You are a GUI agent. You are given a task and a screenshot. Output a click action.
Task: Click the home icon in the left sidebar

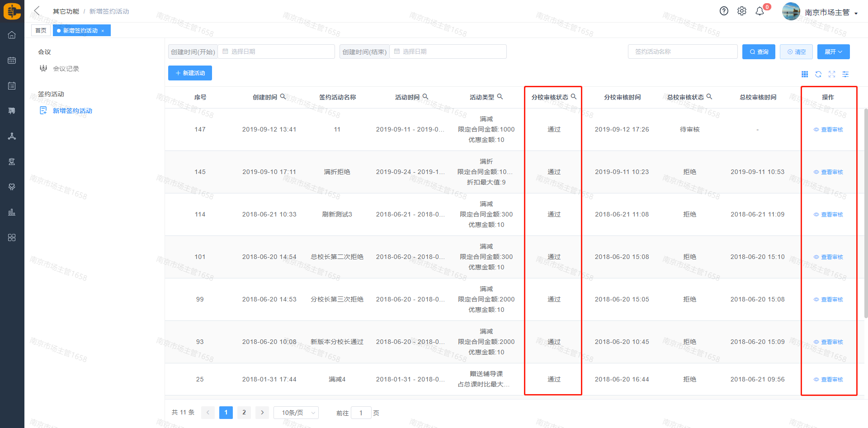(12, 35)
